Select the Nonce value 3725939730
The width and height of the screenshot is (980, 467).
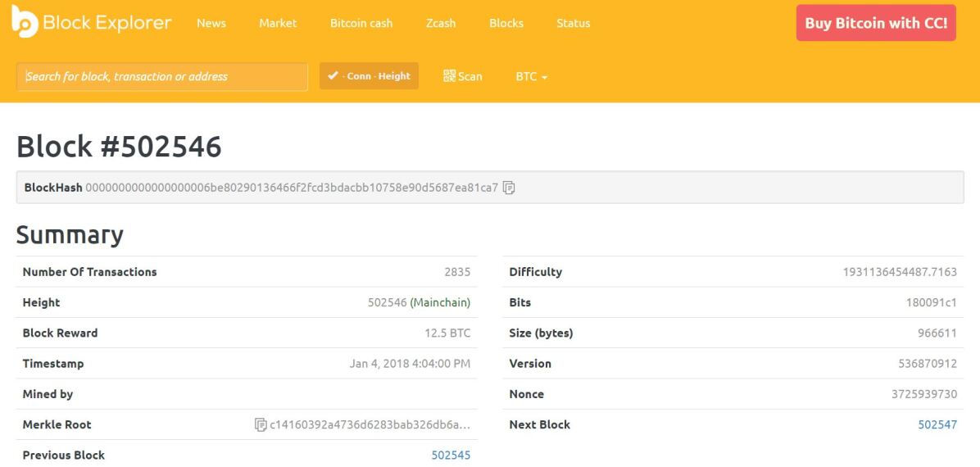923,394
